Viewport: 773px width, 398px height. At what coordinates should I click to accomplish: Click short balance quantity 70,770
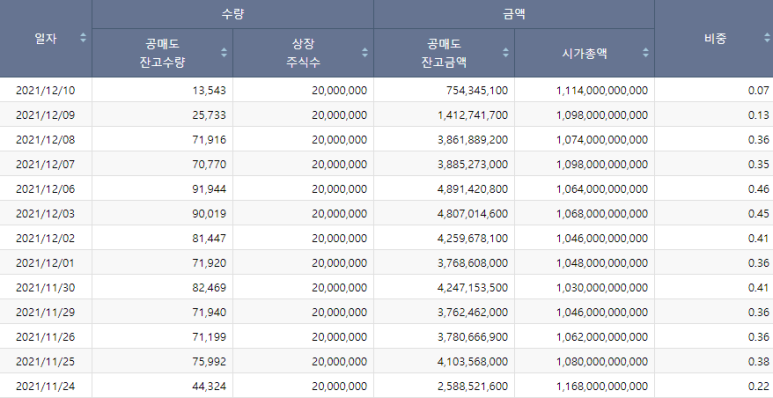tap(209, 164)
